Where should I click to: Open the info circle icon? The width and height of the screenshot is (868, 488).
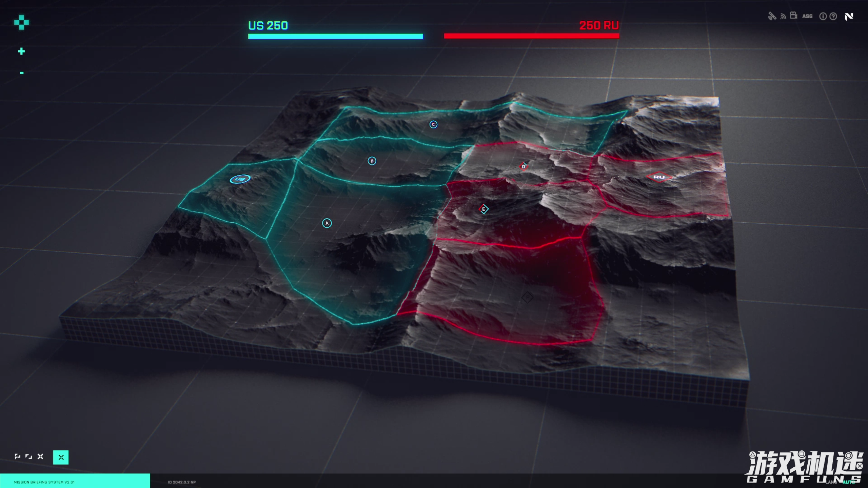[823, 16]
